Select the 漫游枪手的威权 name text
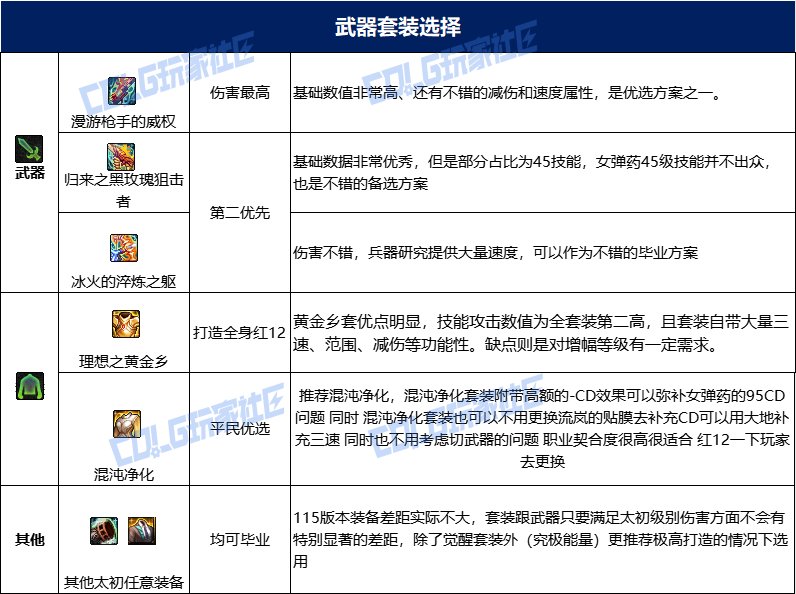 point(123,122)
